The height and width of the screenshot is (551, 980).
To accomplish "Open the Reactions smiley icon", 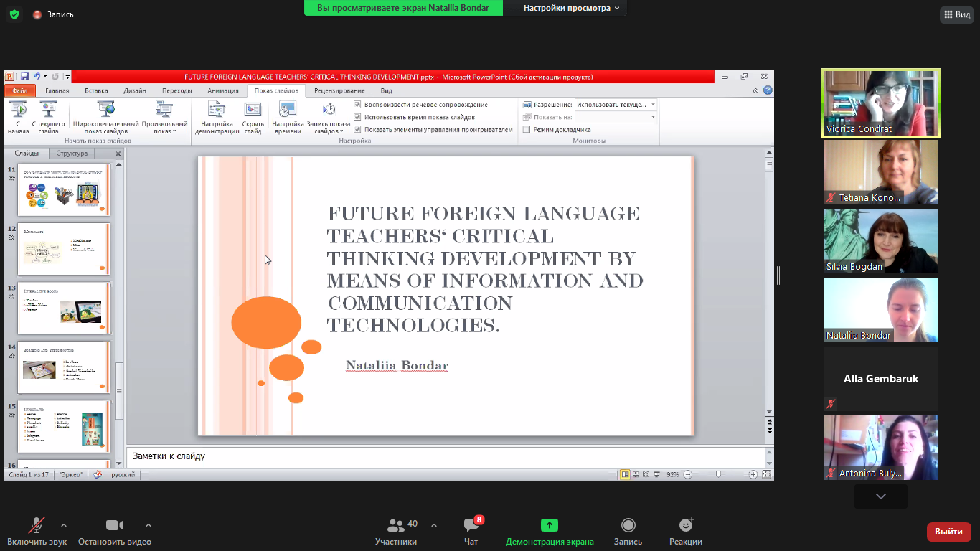I will (x=686, y=526).
